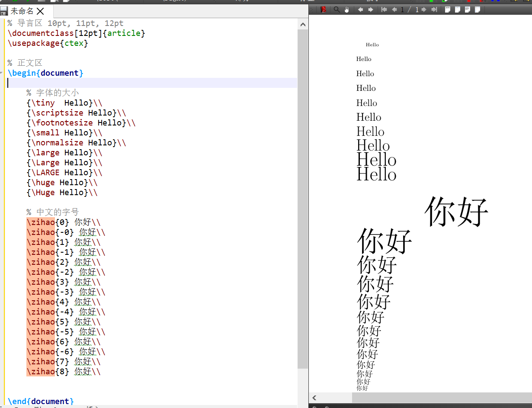Click the previous view back arrow
The width and height of the screenshot is (532, 408).
(x=361, y=10)
